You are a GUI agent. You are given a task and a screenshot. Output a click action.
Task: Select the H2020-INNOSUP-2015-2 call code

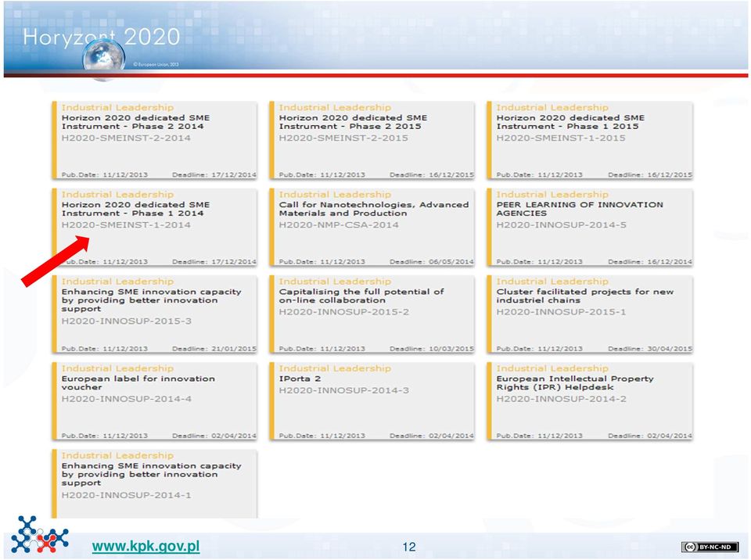(344, 312)
